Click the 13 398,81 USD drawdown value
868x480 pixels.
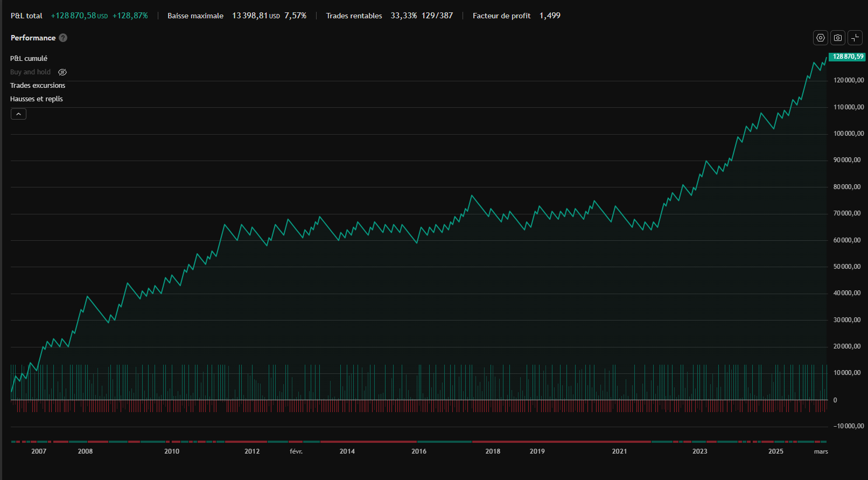tap(256, 16)
